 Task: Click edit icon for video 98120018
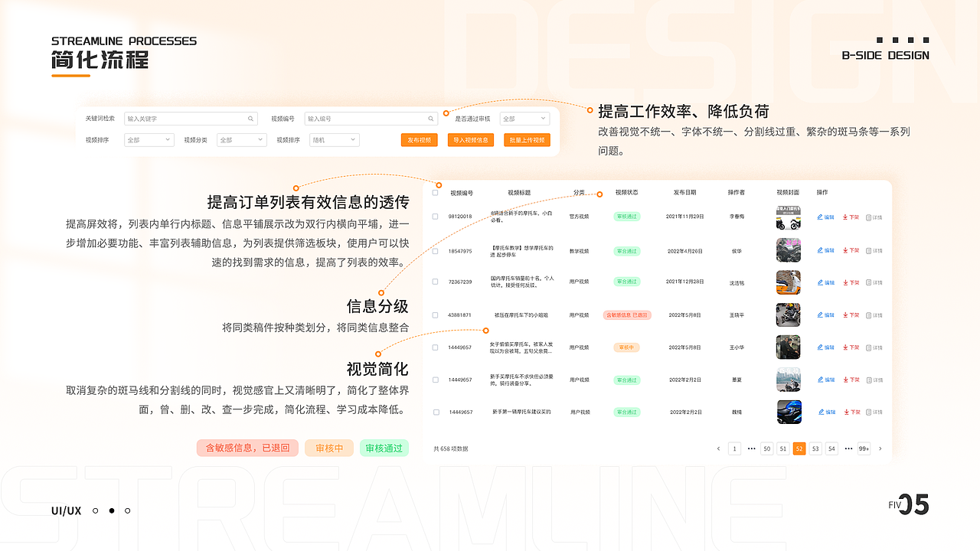pyautogui.click(x=820, y=217)
